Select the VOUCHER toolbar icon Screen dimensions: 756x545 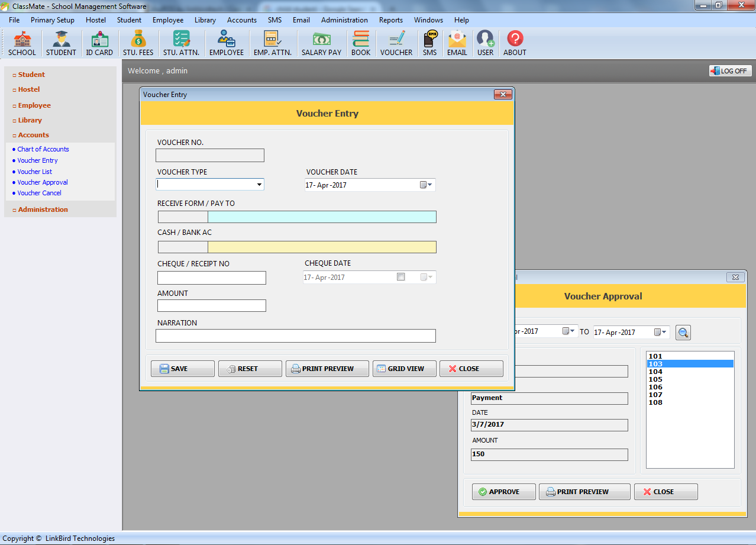pos(396,42)
